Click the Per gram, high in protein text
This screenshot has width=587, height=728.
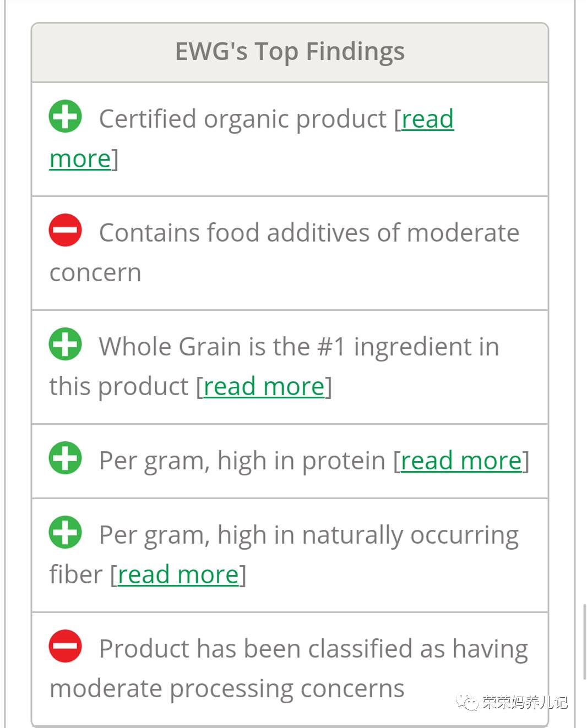[242, 461]
